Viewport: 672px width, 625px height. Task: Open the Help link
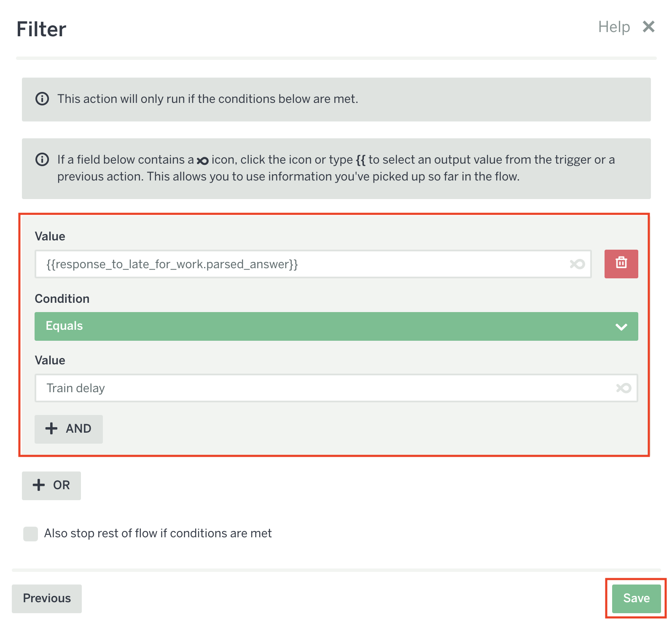[x=614, y=27]
